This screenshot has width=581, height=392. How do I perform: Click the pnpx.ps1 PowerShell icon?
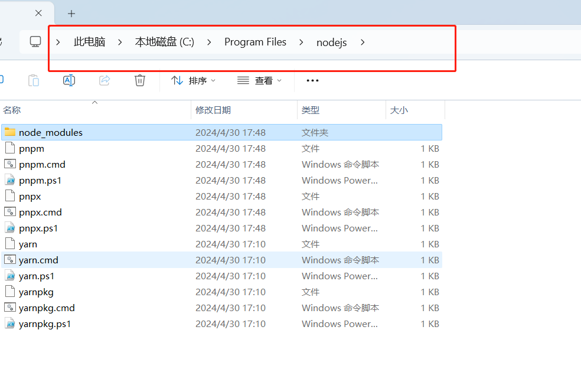(10, 227)
